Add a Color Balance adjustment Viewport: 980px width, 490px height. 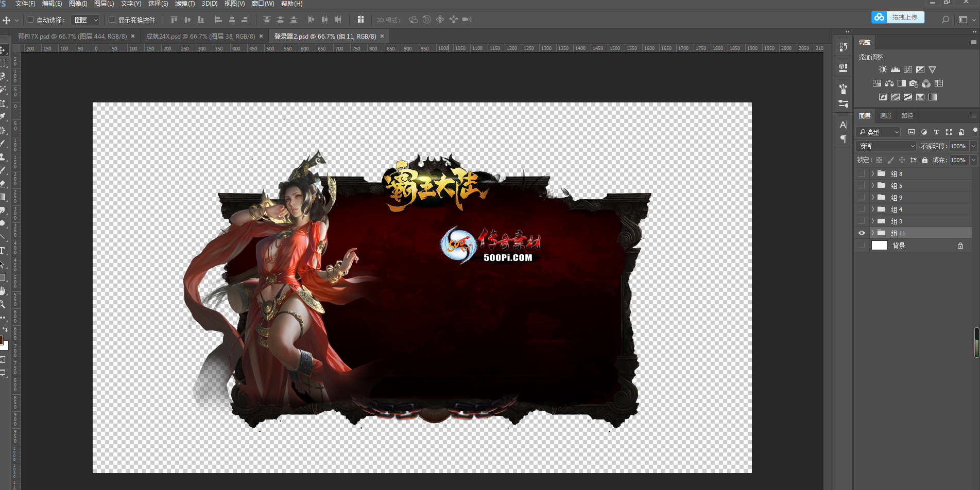889,83
